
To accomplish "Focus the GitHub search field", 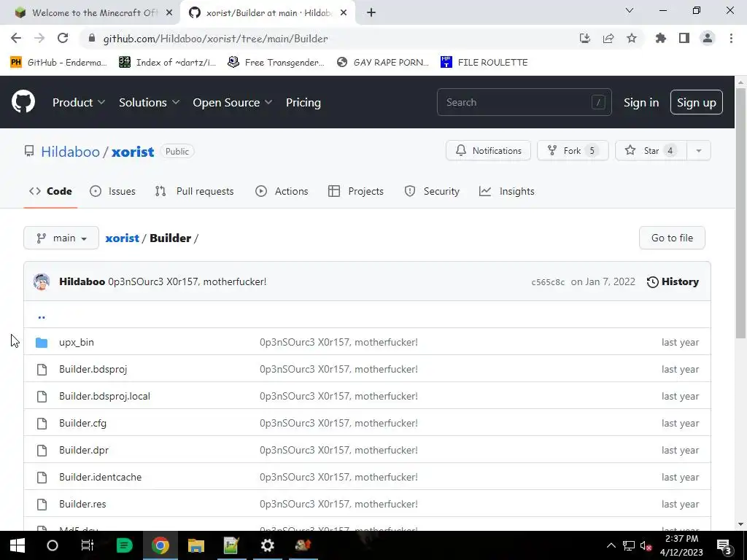I will pos(524,102).
